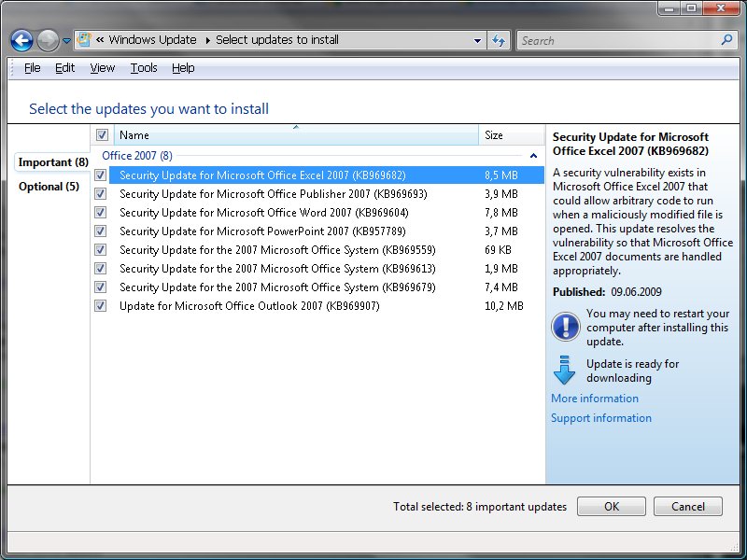This screenshot has width=747, height=560.
Task: Open the breadcrumb arrow after Windows Update
Action: tap(207, 40)
